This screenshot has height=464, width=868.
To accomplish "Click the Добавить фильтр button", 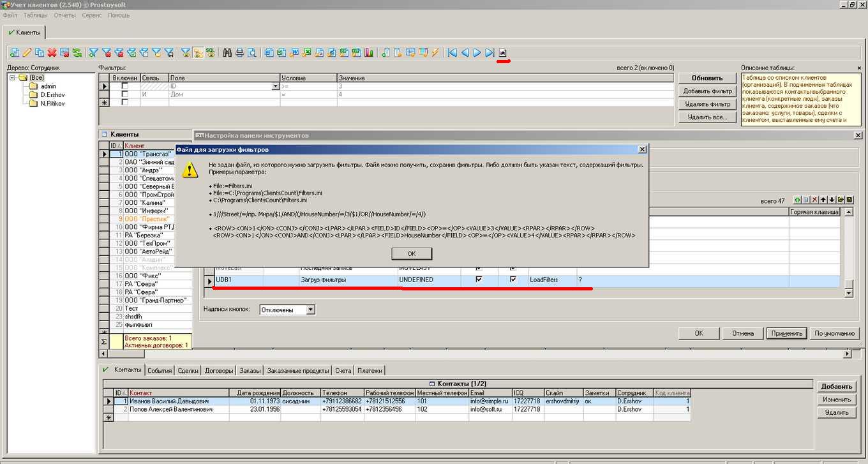I will (x=707, y=91).
